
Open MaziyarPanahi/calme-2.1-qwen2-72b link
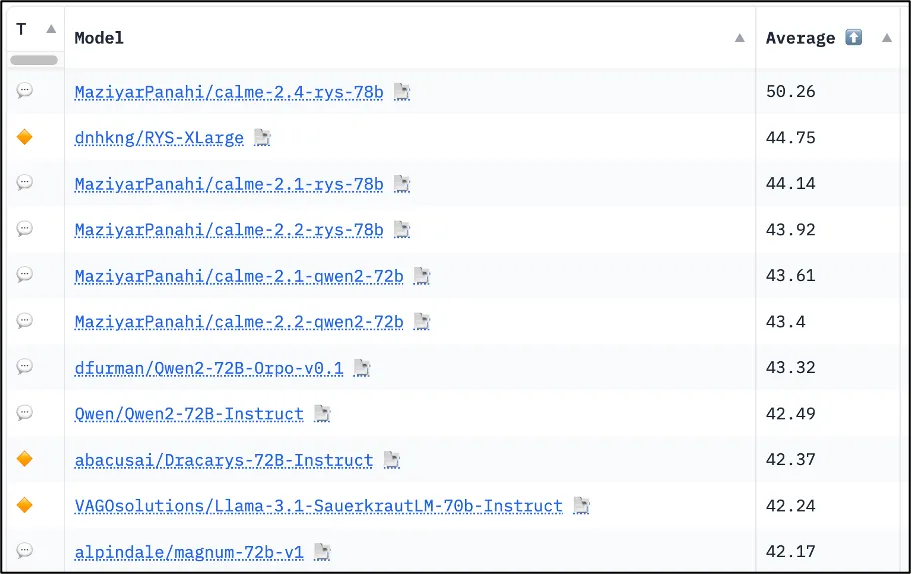tap(239, 276)
